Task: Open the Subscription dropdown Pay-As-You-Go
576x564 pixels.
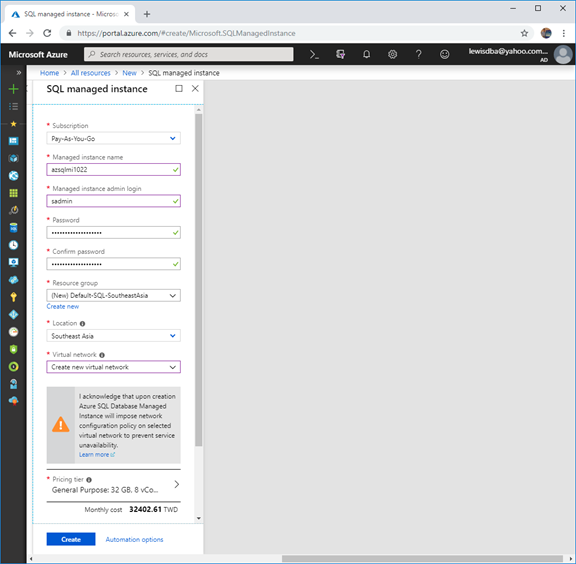Action: [114, 139]
